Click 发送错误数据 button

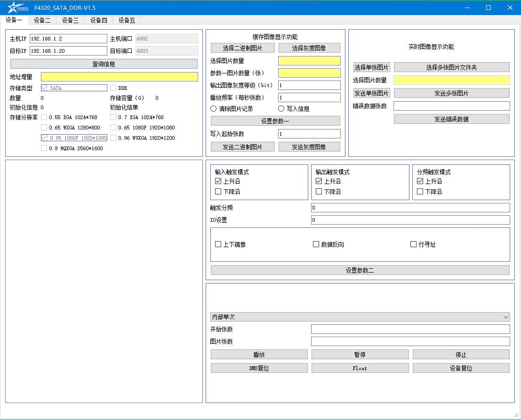pos(451,119)
